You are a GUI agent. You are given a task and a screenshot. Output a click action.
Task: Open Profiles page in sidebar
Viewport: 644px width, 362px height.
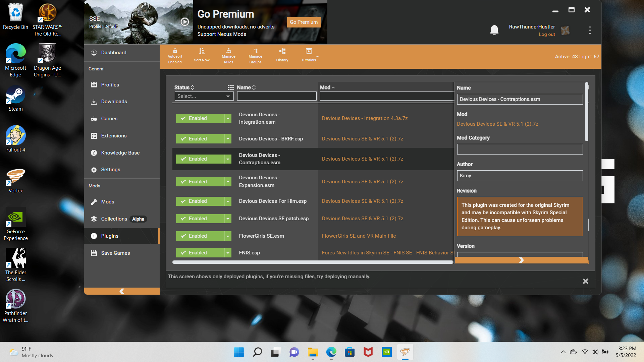coord(122,85)
